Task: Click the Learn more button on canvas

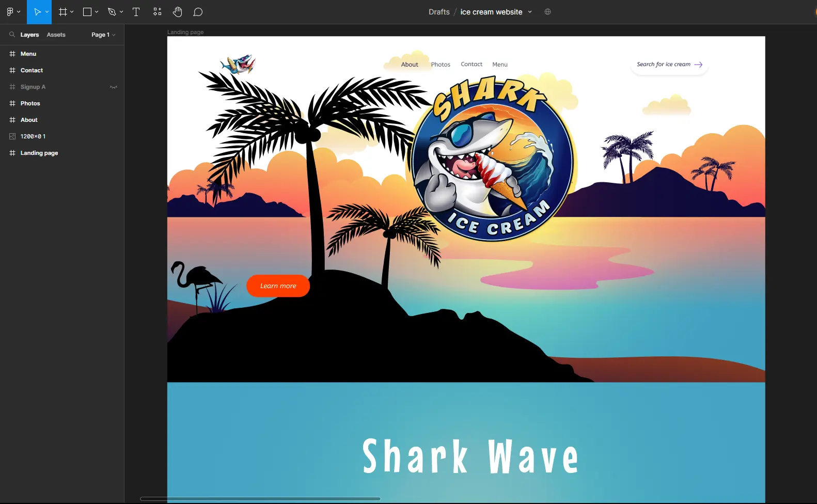Action: (278, 286)
